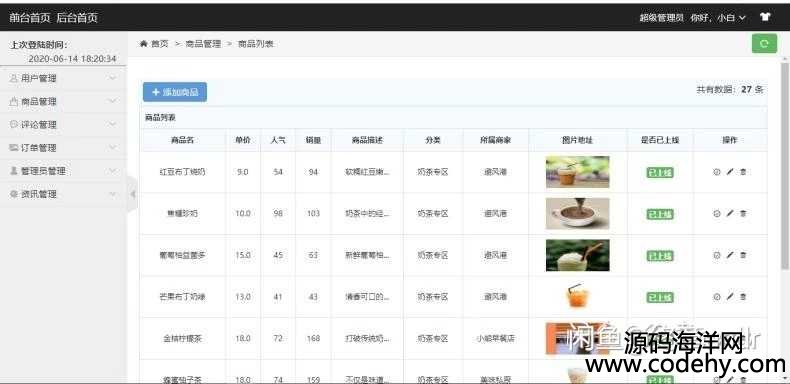
Task: Delete the 芒果布丁奶绿 product via trash icon
Action: 743,297
